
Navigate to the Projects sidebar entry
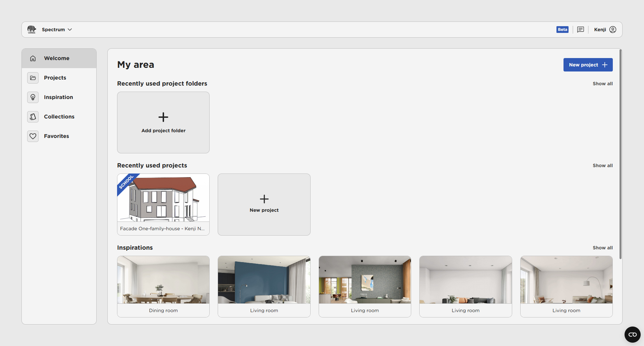(x=55, y=78)
